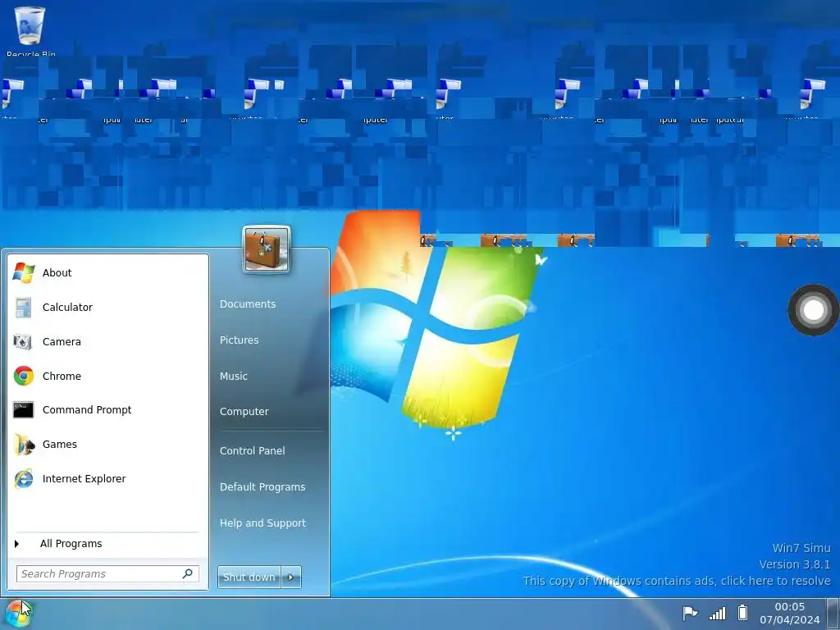Open Pictures from Start menu
Viewport: 840px width, 630px height.
(x=239, y=340)
